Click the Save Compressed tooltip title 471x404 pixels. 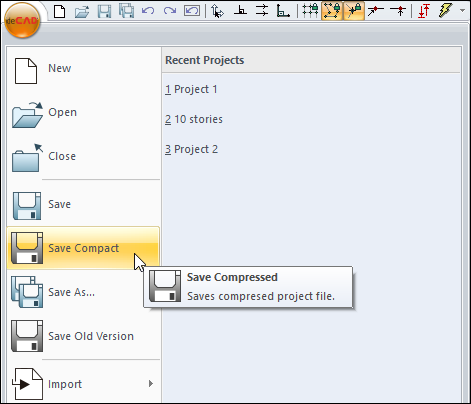pyautogui.click(x=232, y=277)
